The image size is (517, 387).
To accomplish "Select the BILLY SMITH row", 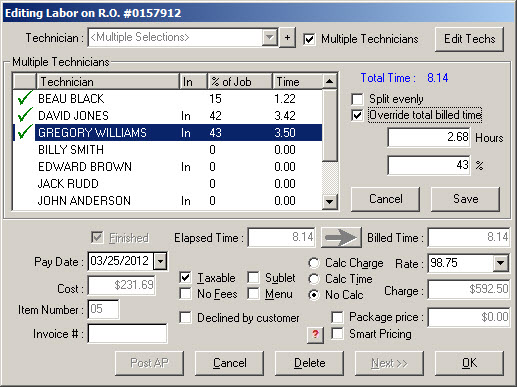I will [x=168, y=150].
